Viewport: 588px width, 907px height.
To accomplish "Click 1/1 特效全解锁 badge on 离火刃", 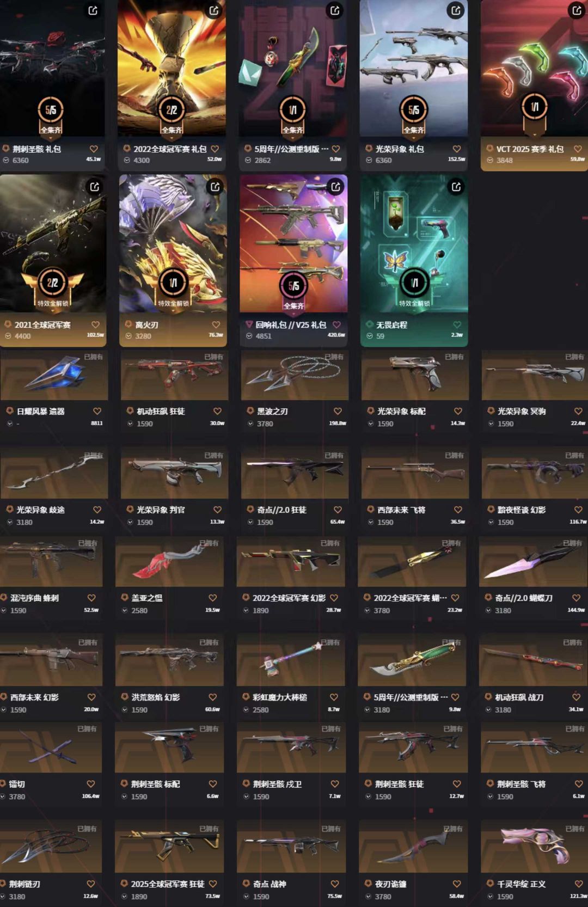I will point(173,288).
